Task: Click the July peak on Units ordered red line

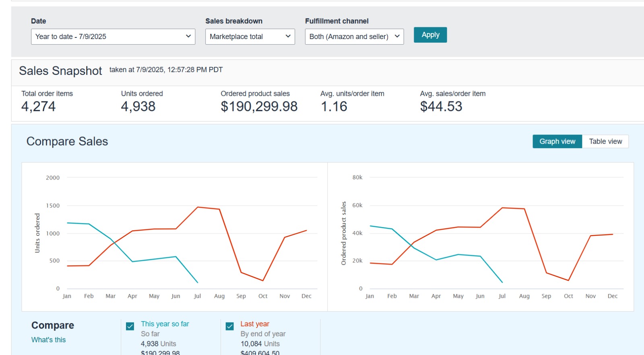Action: (x=198, y=207)
